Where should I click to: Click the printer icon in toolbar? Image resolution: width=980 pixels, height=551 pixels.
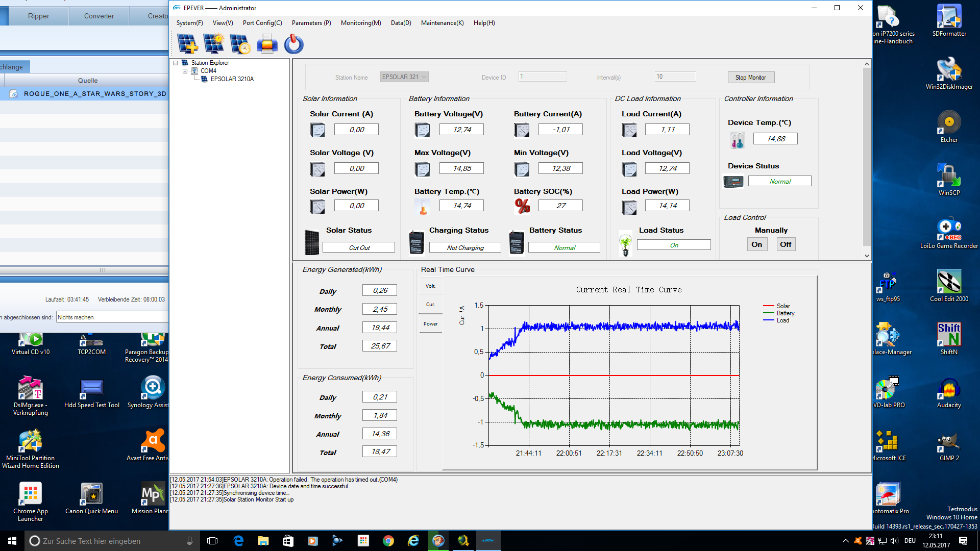(x=267, y=44)
